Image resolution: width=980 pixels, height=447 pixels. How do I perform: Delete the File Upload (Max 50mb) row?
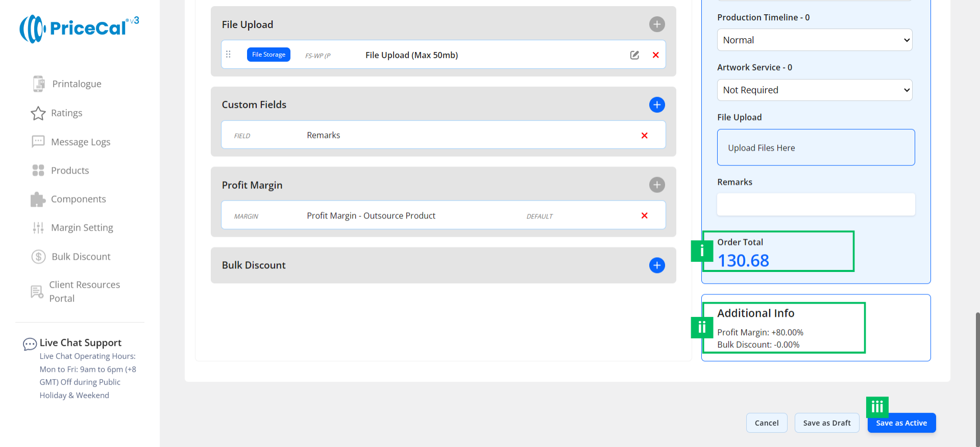click(x=655, y=55)
